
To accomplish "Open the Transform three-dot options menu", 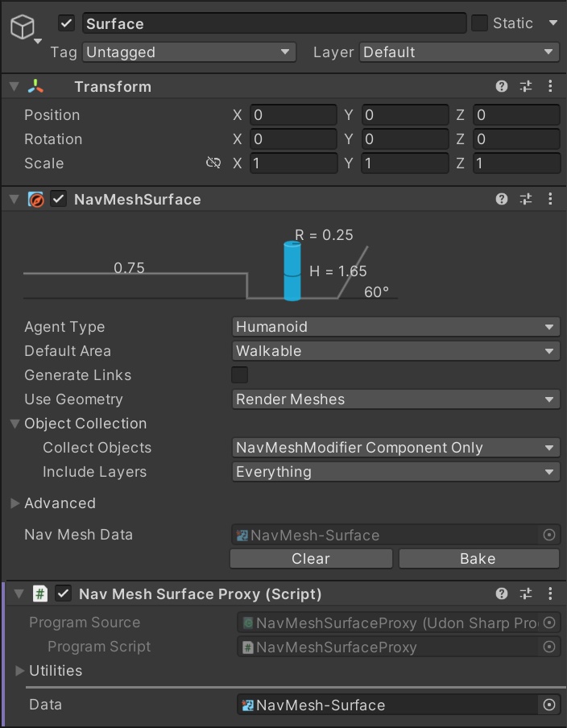I will [550, 86].
